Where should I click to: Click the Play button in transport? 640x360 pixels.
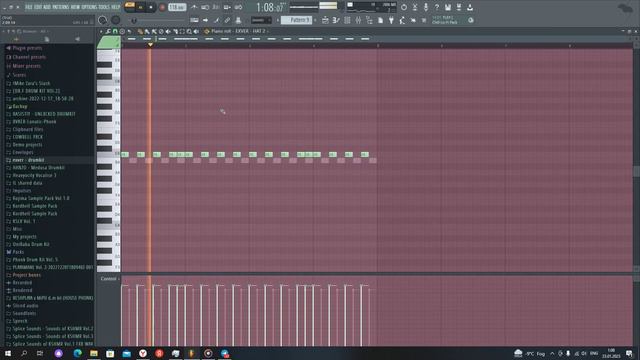tap(140, 7)
